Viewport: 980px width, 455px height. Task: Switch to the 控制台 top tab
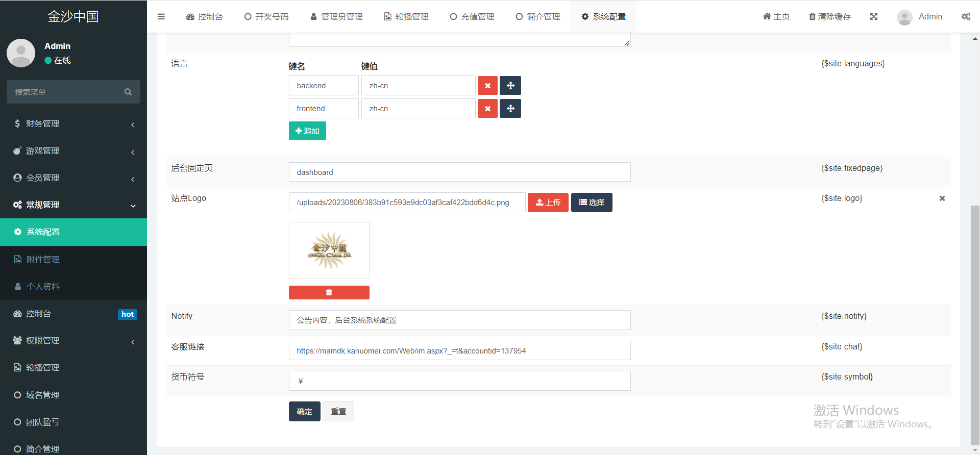pyautogui.click(x=205, y=16)
